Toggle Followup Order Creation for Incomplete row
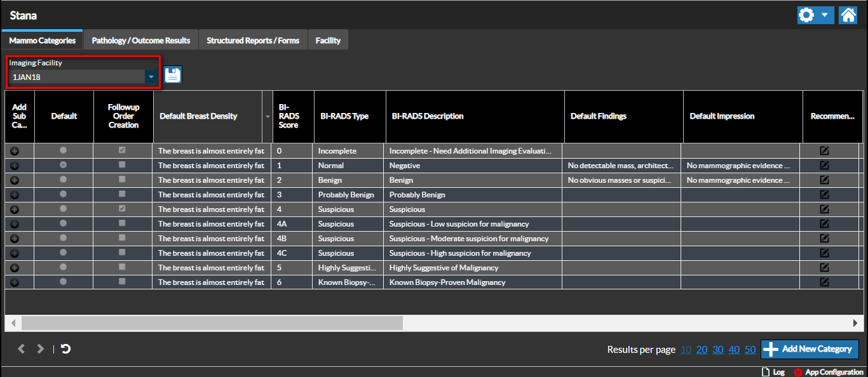This screenshot has height=377, width=868. pos(123,150)
